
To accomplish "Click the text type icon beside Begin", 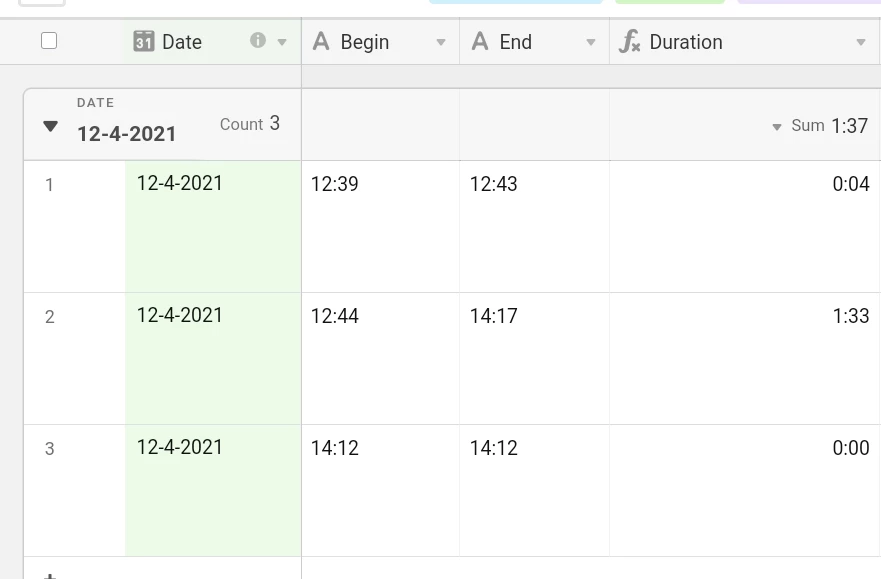I will [321, 42].
